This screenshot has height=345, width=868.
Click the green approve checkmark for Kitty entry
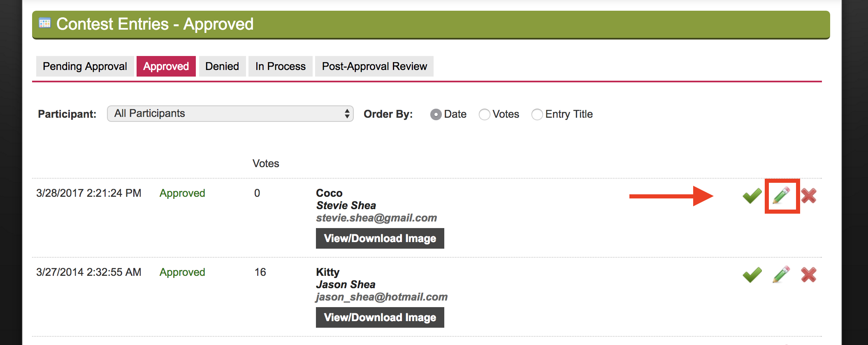[752, 275]
